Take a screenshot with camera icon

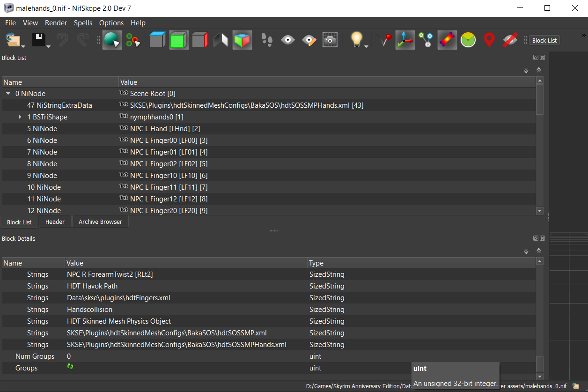pos(330,40)
